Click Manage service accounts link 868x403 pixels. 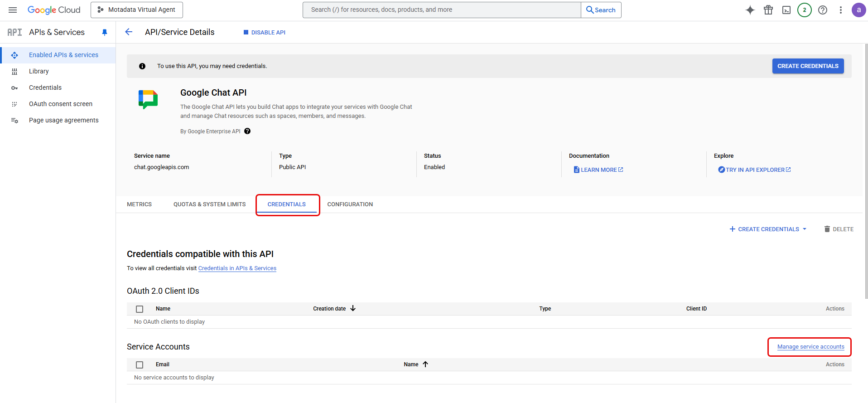pos(811,347)
